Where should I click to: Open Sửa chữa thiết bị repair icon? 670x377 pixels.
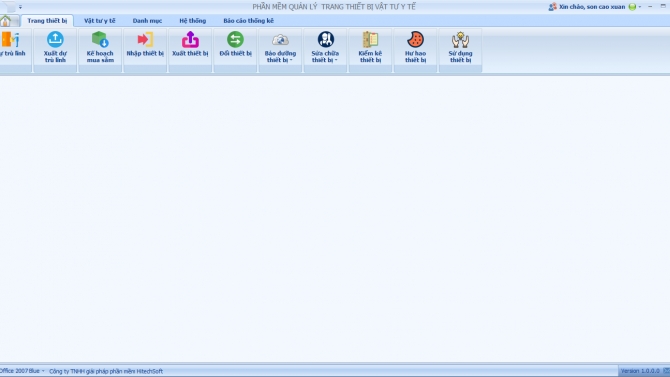click(x=325, y=39)
